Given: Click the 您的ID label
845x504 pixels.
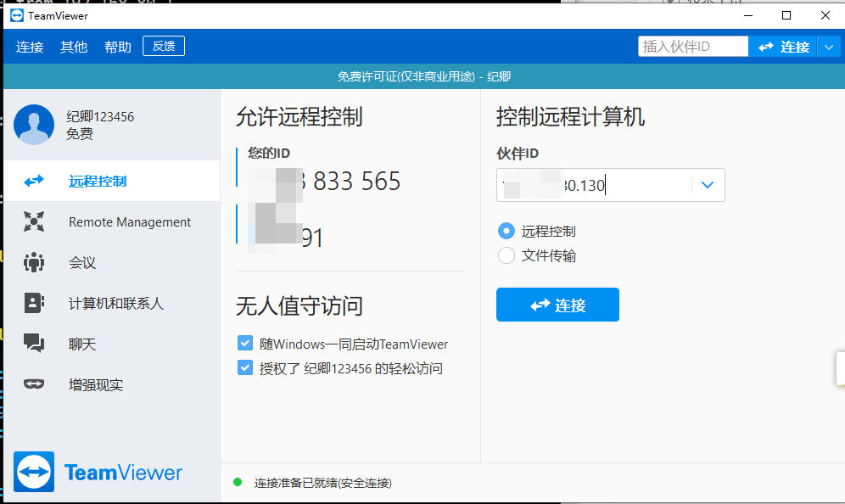Looking at the screenshot, I should tap(269, 153).
